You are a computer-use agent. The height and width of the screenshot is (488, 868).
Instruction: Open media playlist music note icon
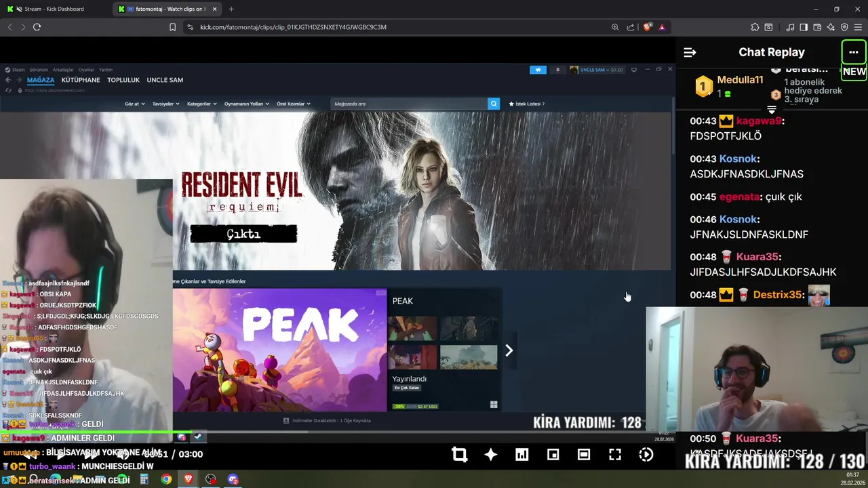click(x=790, y=27)
